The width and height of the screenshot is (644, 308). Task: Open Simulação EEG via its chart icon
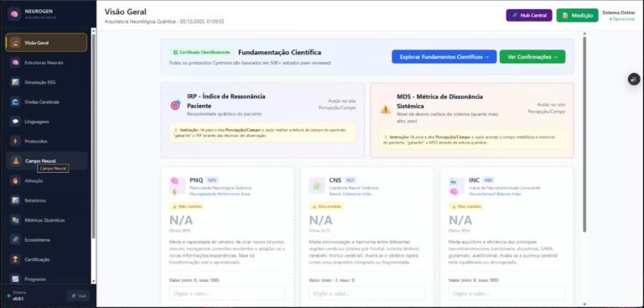(x=15, y=82)
